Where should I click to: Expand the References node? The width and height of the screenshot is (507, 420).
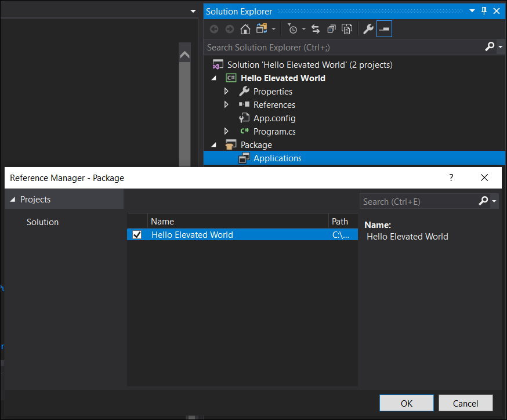[226, 105]
